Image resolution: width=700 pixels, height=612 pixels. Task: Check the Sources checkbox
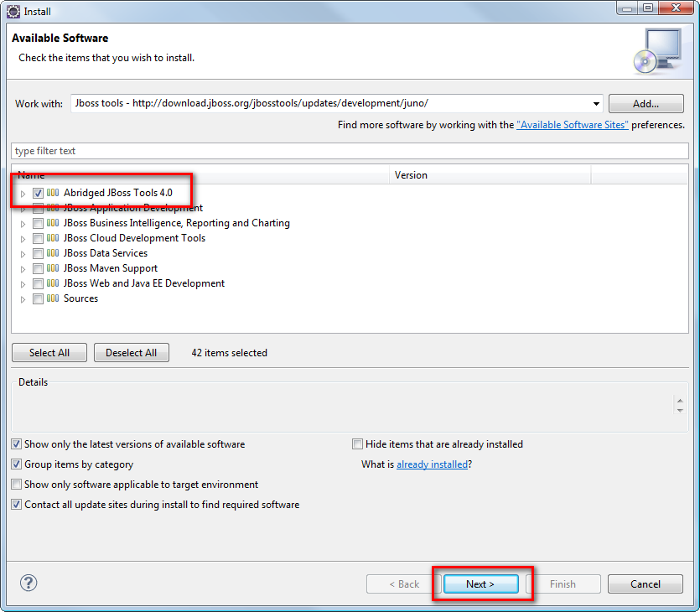coord(38,299)
